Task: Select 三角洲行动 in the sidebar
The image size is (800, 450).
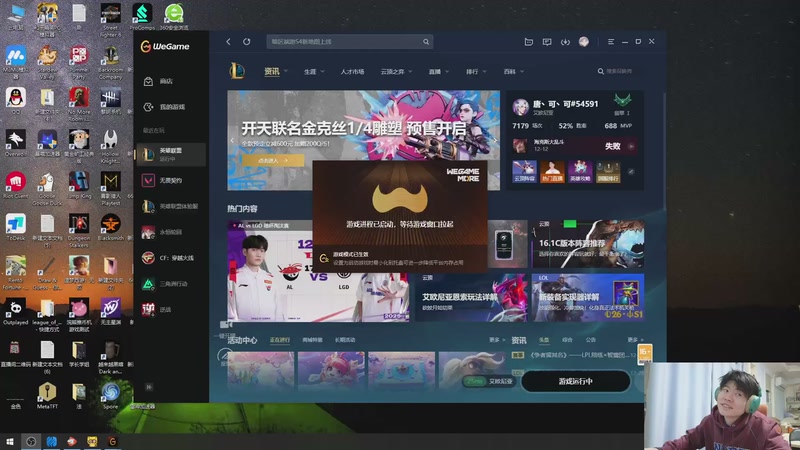Action: (x=171, y=284)
